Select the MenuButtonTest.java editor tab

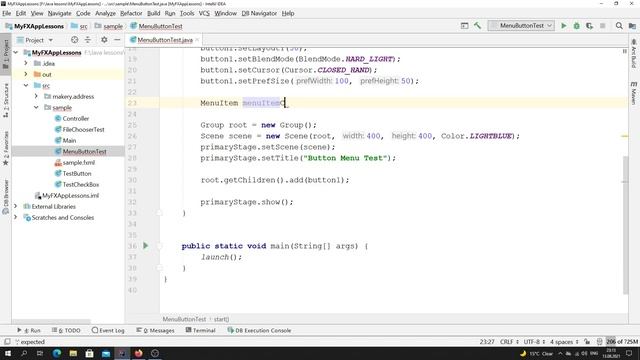pos(165,40)
